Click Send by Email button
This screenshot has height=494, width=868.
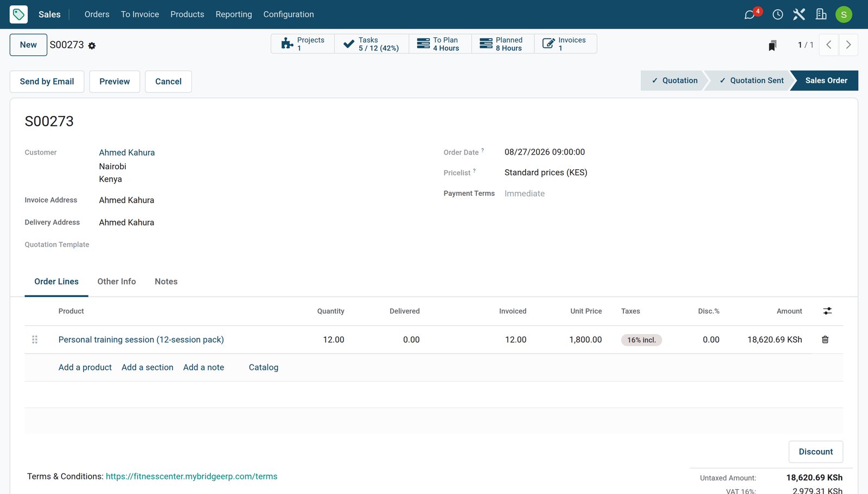click(x=47, y=81)
